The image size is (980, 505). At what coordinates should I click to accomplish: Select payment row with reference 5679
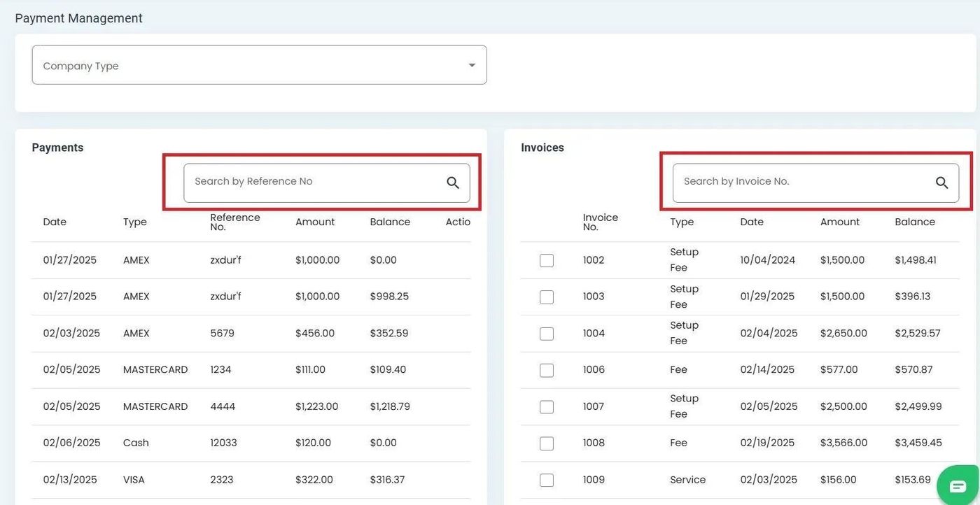pyautogui.click(x=222, y=334)
